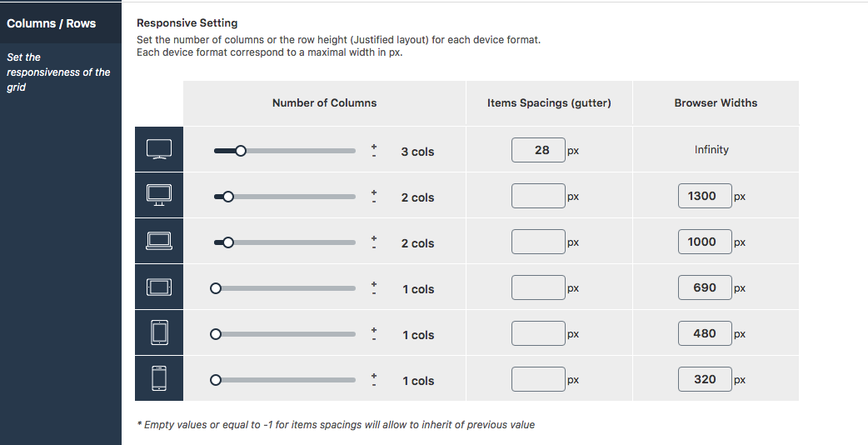This screenshot has height=445, width=868.
Task: Click the browser width field showing 1300
Action: pyautogui.click(x=705, y=196)
